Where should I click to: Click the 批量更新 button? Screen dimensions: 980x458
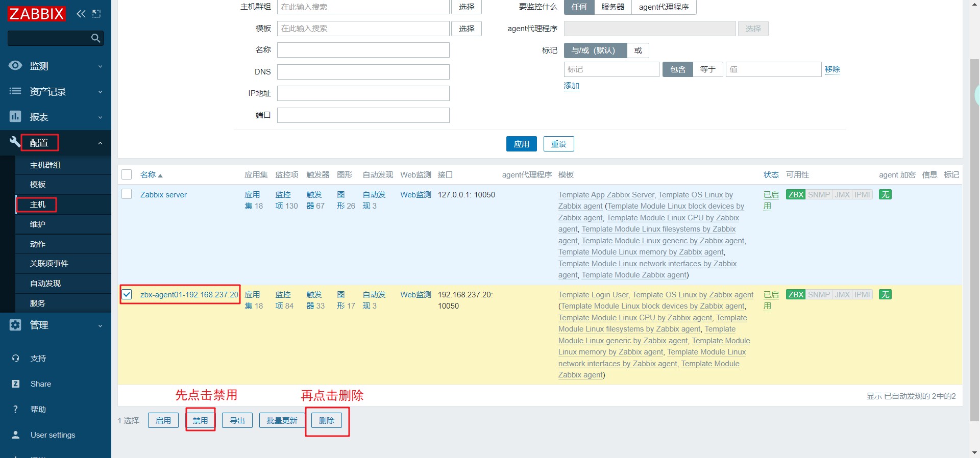coord(282,420)
